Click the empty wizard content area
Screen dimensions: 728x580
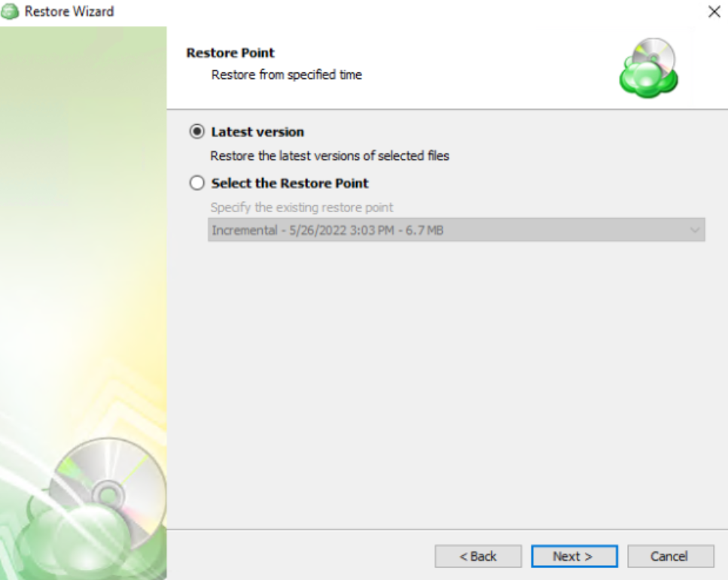pyautogui.click(x=447, y=385)
